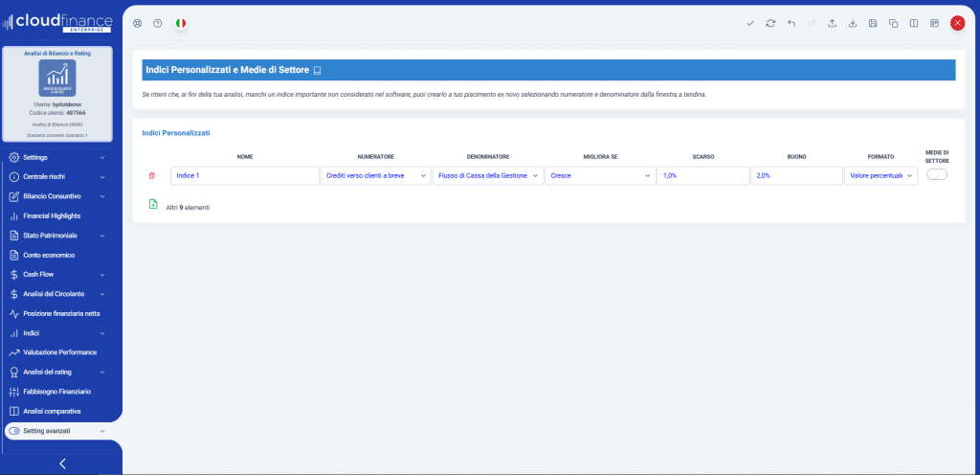980x475 pixels.
Task: Click the save floppy disk icon
Action: point(873,23)
